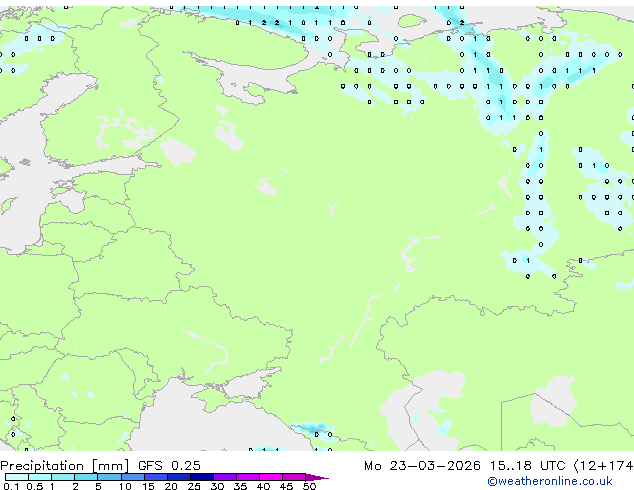Click the purple arrow at the legend end
Screen dimensions: 634x490
click(x=317, y=478)
